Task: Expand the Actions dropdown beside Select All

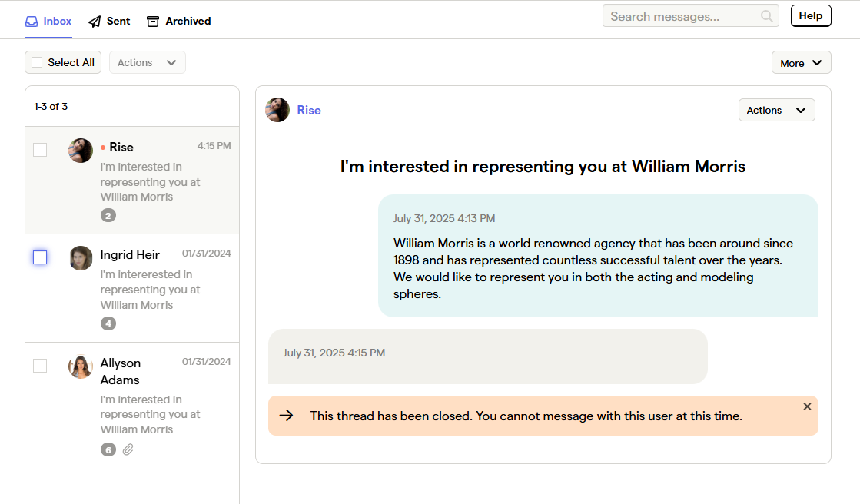Action: pos(147,62)
